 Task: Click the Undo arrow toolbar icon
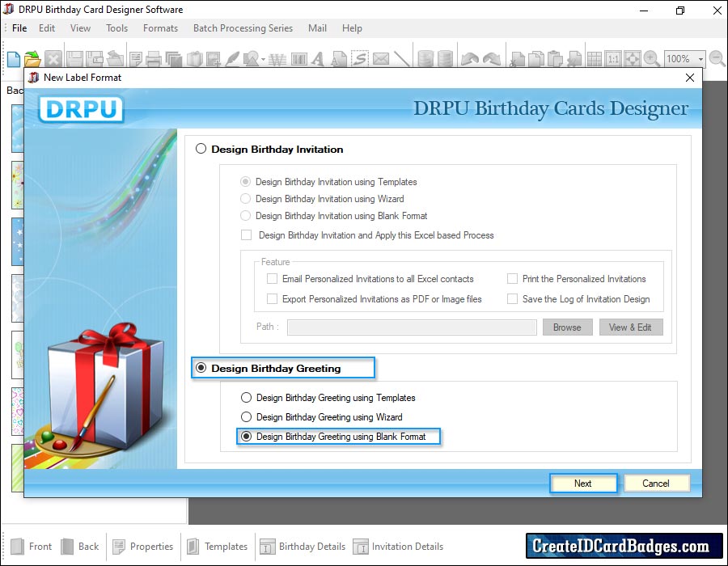[470, 59]
